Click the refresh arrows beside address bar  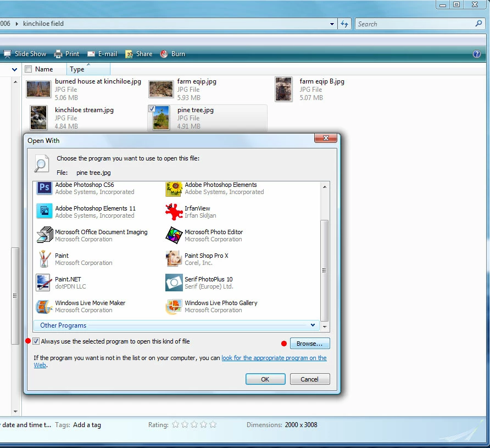(x=344, y=24)
